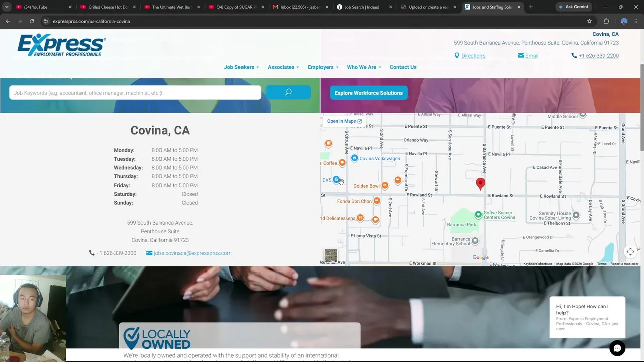Click the magnifier search button
Viewport: 644px width, 362px height.
[x=288, y=92]
